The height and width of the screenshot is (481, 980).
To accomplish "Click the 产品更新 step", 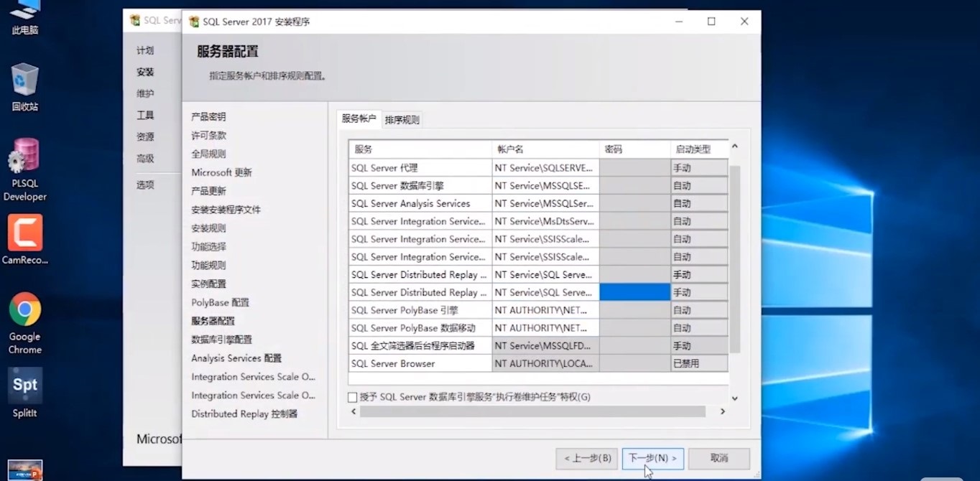I will [208, 191].
